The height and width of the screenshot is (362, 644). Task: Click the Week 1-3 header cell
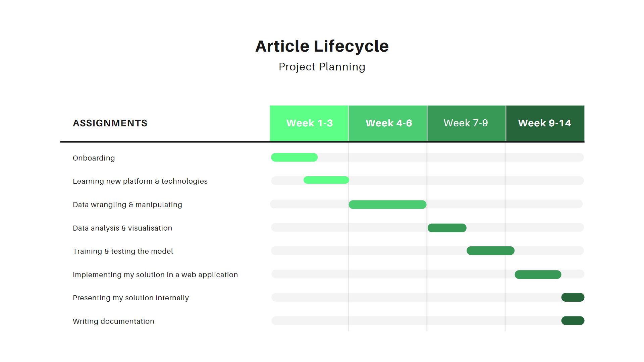[309, 123]
